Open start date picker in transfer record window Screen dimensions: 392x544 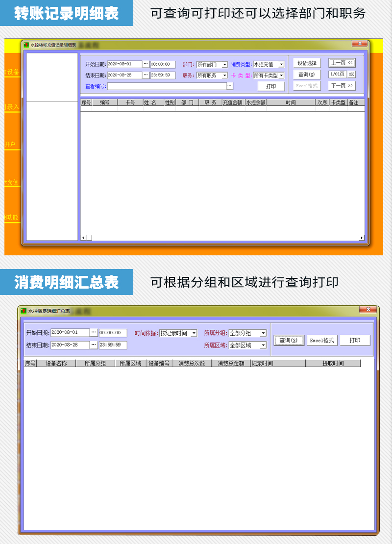click(146, 64)
